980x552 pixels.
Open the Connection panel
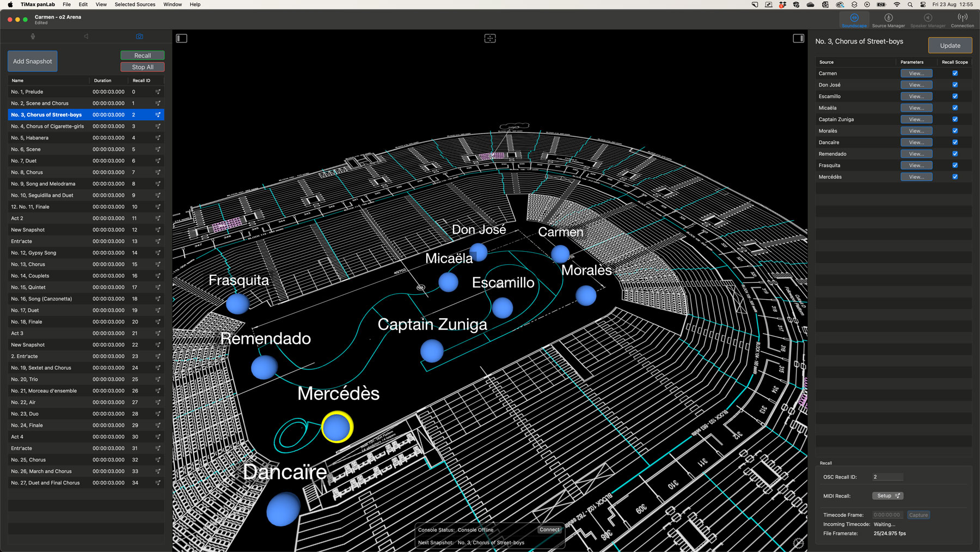pos(962,20)
